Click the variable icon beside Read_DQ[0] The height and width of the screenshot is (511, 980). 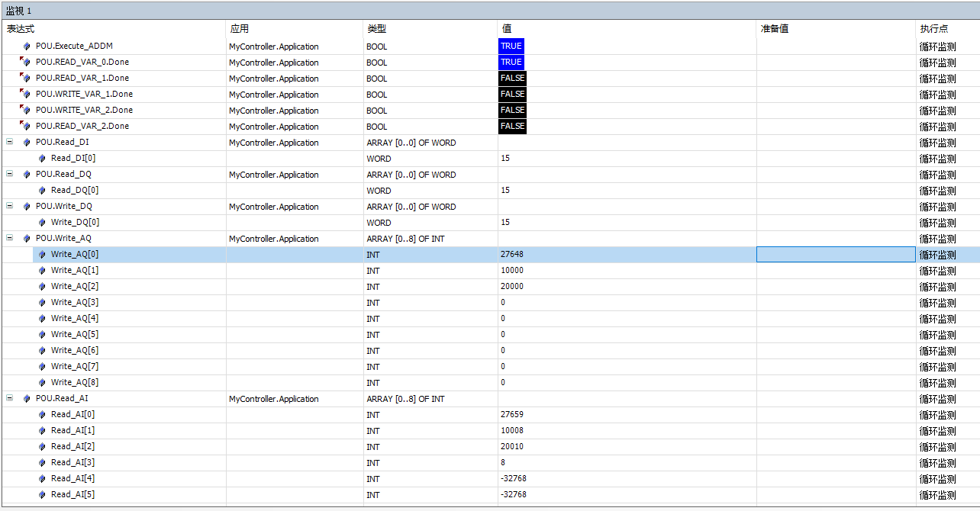point(42,191)
